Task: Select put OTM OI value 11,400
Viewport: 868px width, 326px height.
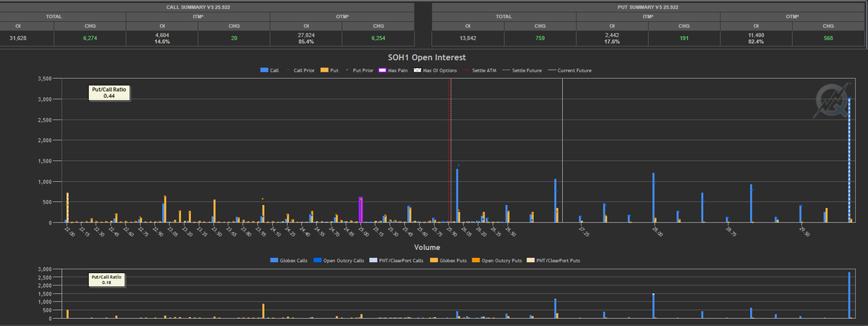Action: (x=757, y=35)
